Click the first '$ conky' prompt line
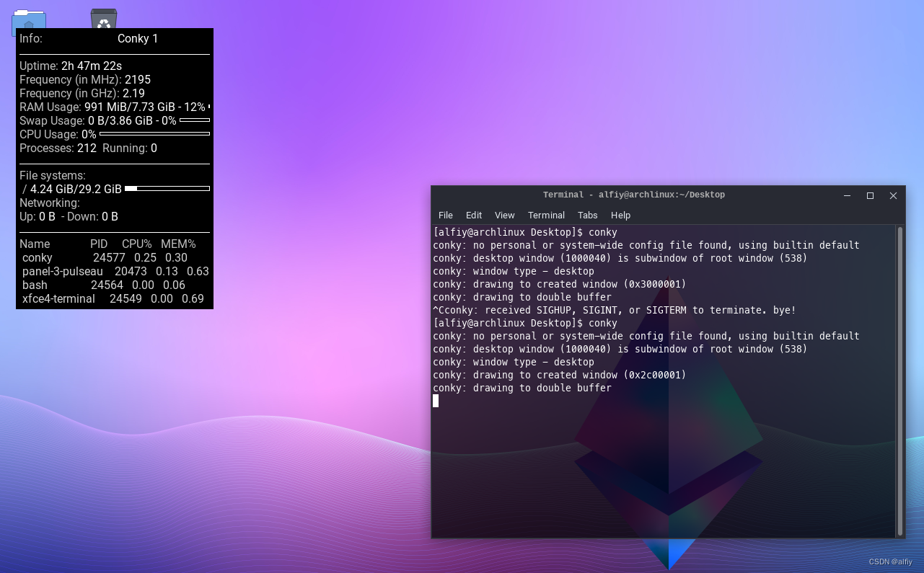 (525, 232)
